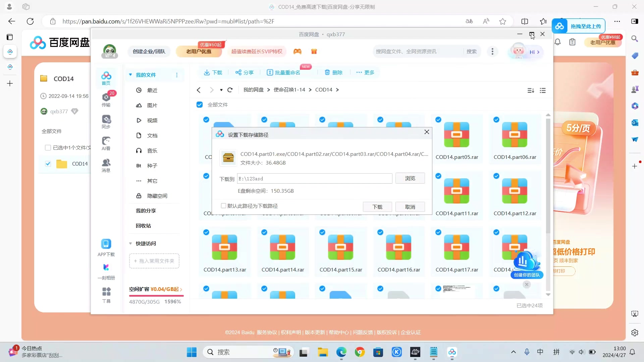Click the browser favorites star icon

502,21
